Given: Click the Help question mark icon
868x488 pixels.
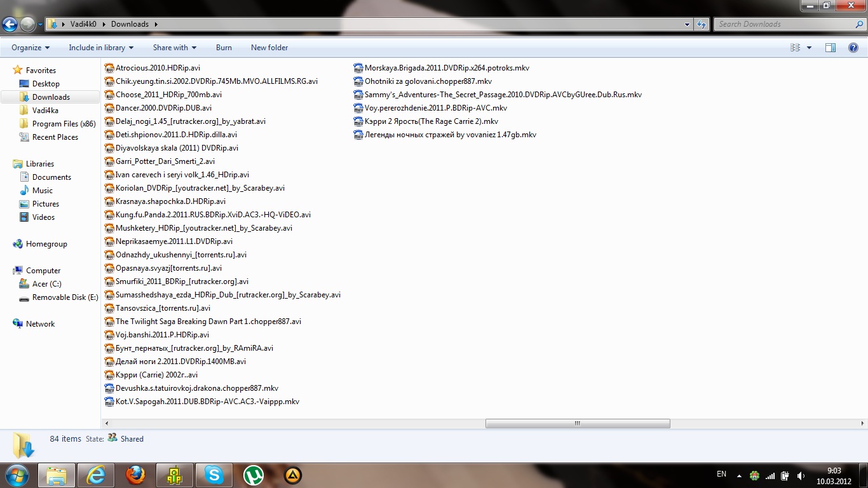Looking at the screenshot, I should [853, 48].
